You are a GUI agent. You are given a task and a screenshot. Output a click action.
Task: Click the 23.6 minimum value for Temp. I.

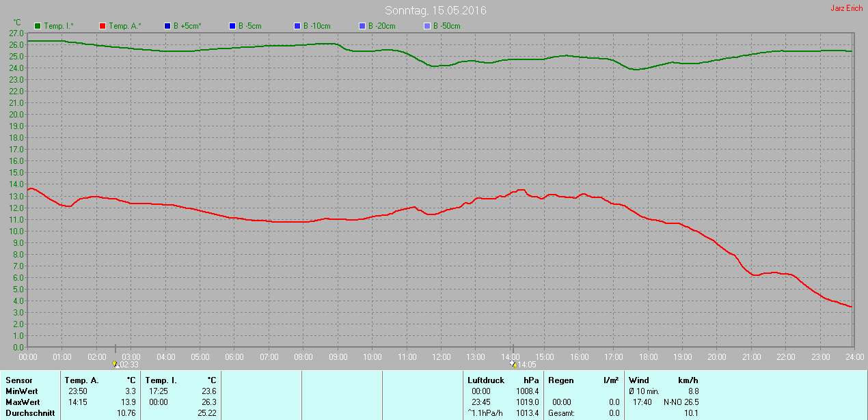[208, 391]
